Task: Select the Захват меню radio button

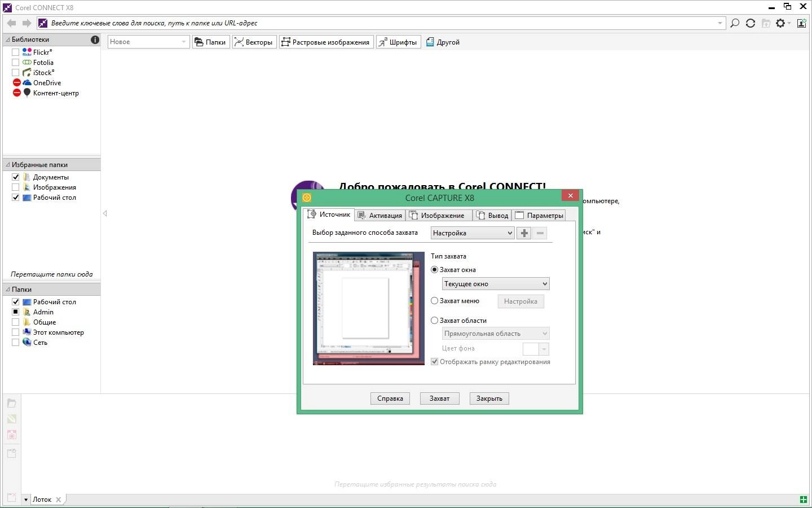Action: coord(435,301)
